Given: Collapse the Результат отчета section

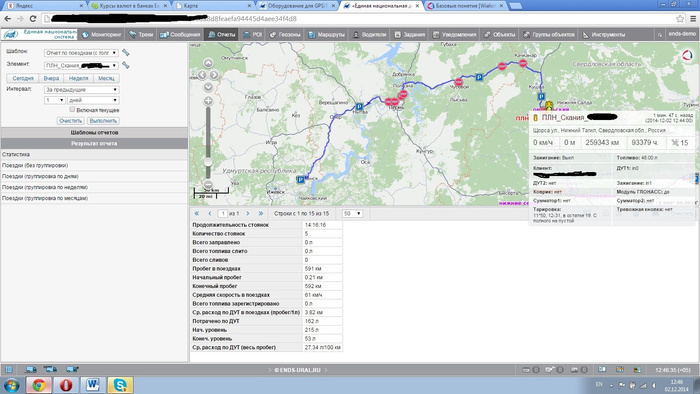Looking at the screenshot, I should point(94,144).
